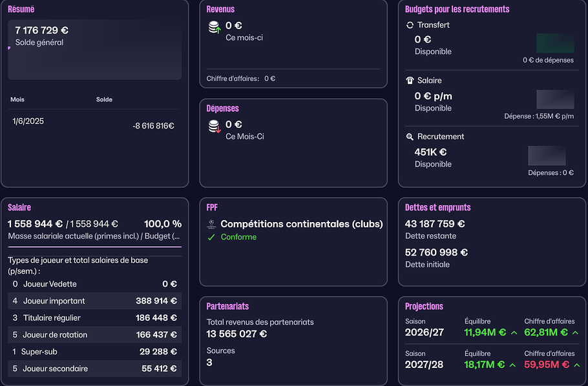Open the Partenariats panel title
This screenshot has height=386, width=588.
[x=227, y=307]
